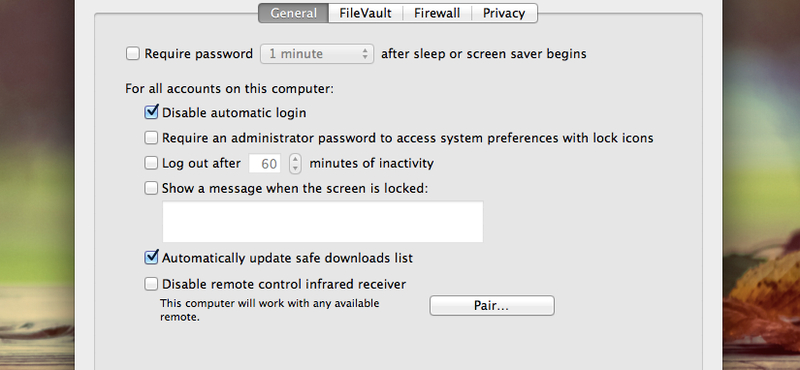Open the 1 minute delay dropdown

point(317,54)
